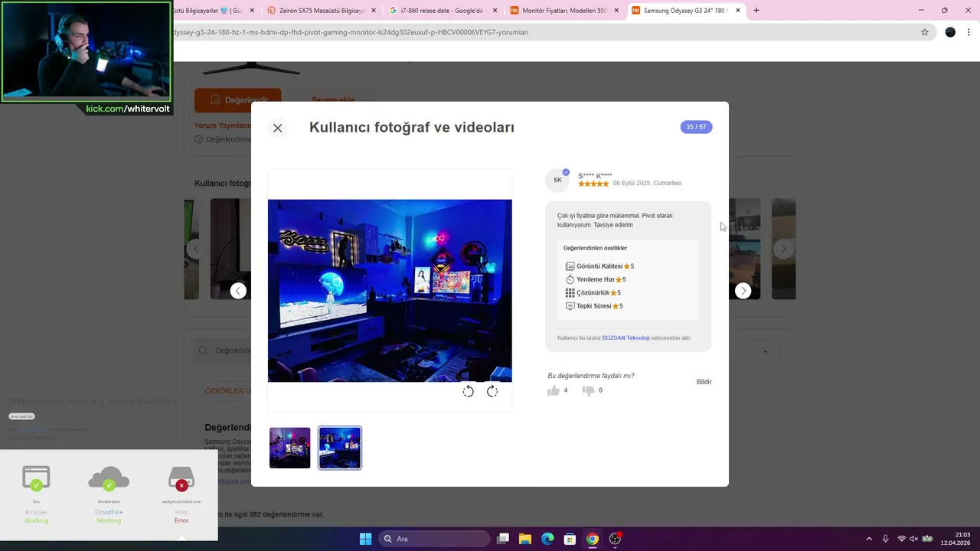This screenshot has width=980, height=551.
Task: Click the 35 / 57 photo counter badge
Action: point(696,127)
